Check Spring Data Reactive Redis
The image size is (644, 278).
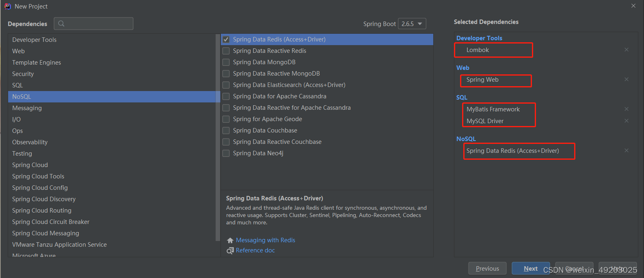tap(226, 51)
